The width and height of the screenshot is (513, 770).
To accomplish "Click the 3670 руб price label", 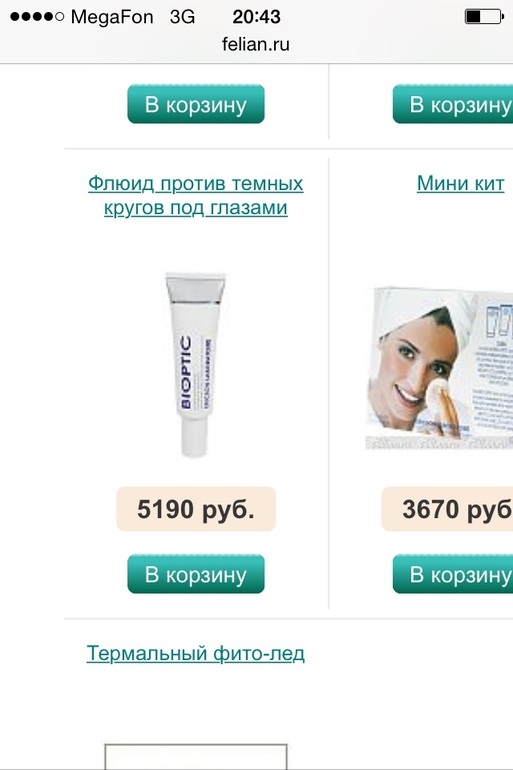I will click(447, 509).
